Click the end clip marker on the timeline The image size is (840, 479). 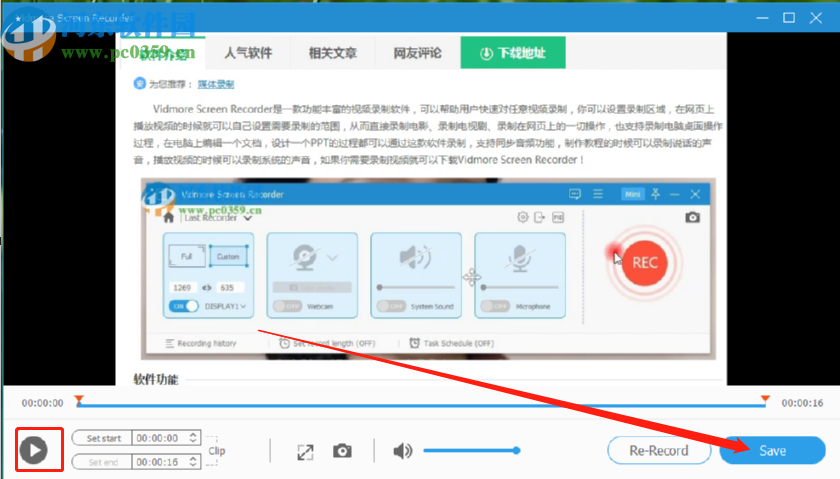pyautogui.click(x=765, y=400)
